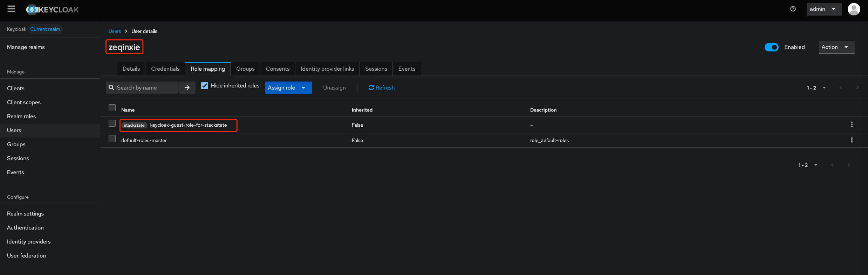Viewport: 868px width, 275px height.
Task: Switch to the Sessions tab
Action: [x=376, y=69]
